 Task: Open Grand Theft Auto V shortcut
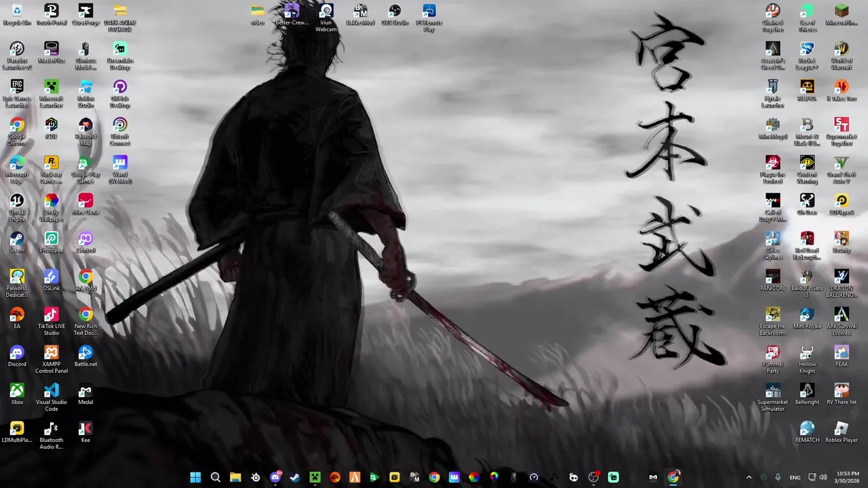[x=842, y=170]
